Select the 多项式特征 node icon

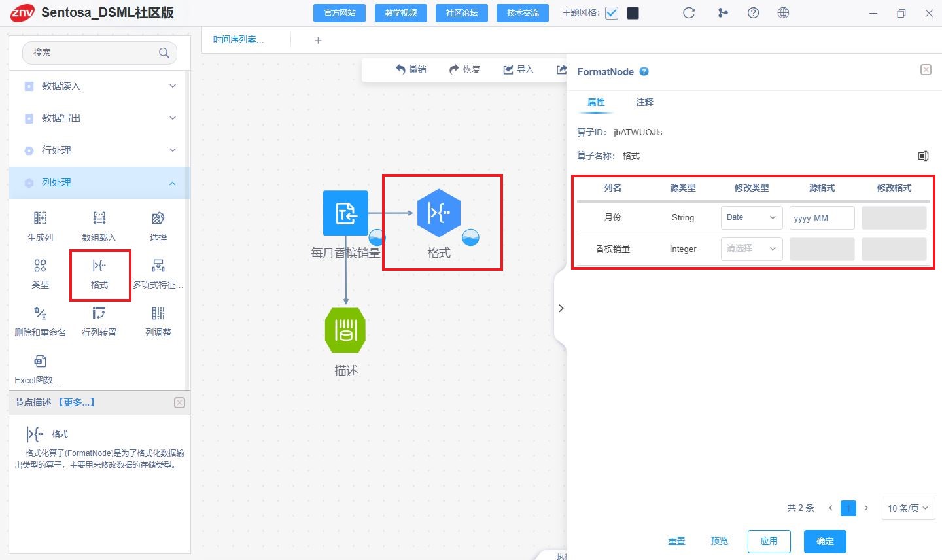tap(158, 266)
